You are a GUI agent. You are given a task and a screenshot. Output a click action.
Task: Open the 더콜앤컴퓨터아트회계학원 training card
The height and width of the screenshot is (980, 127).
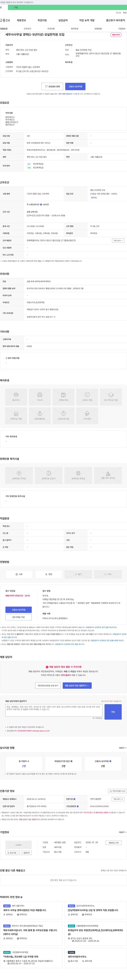(96, 933)
